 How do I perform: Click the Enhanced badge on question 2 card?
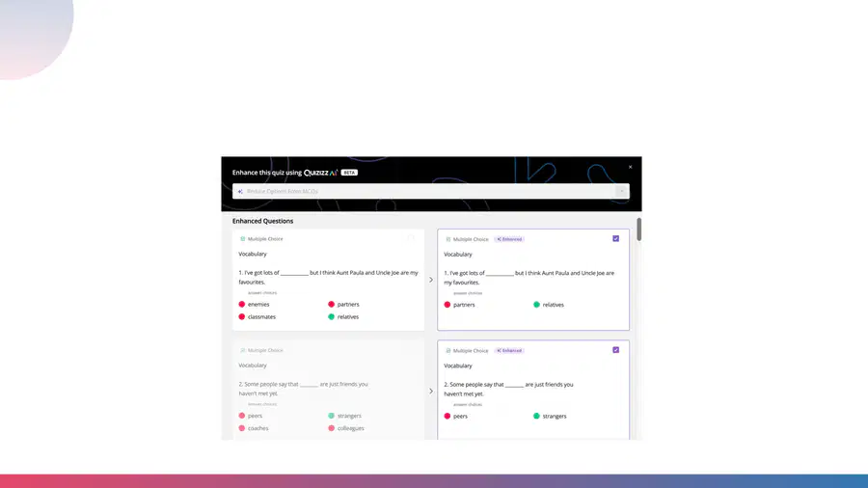point(509,350)
